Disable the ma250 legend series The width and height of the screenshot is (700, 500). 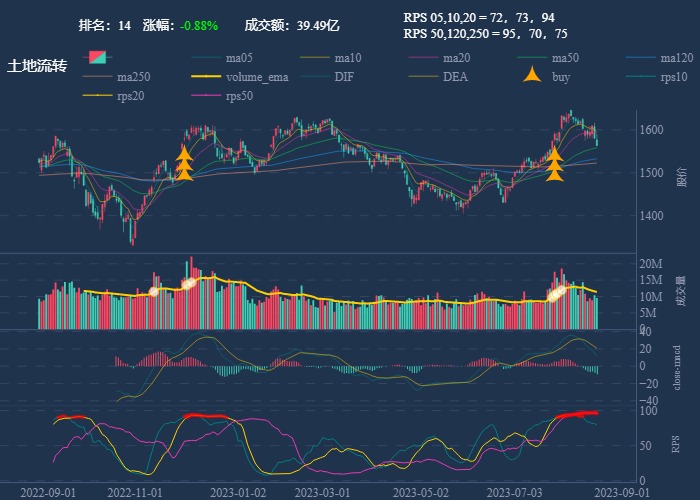click(x=133, y=77)
